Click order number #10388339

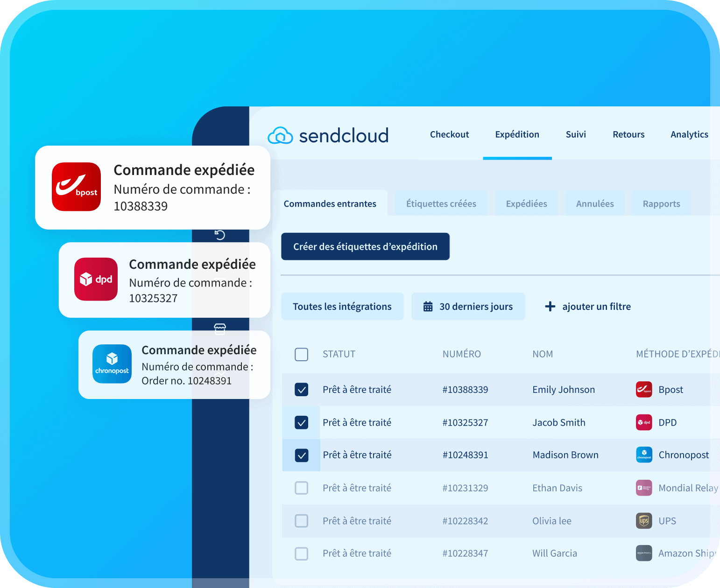point(465,390)
